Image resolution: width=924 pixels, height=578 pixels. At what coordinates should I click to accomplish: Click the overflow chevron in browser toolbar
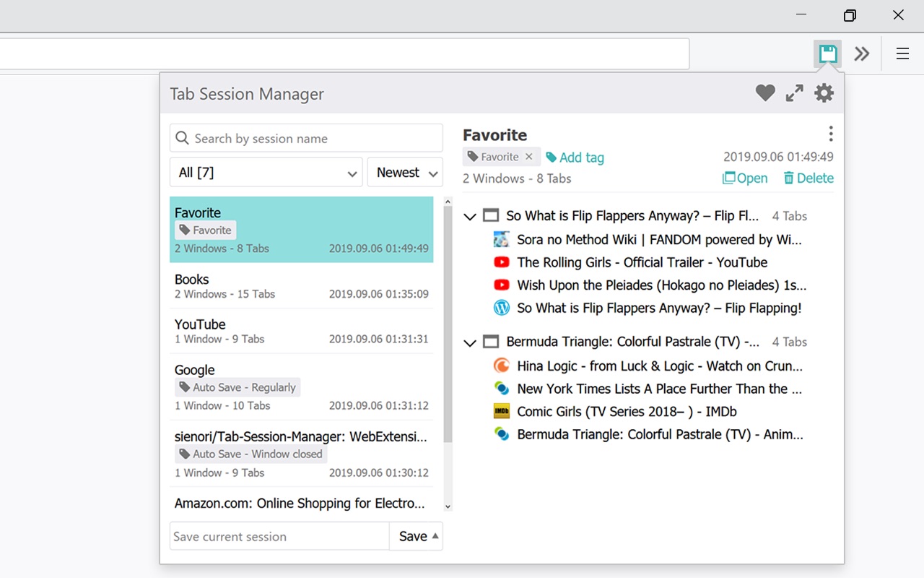[x=861, y=53]
